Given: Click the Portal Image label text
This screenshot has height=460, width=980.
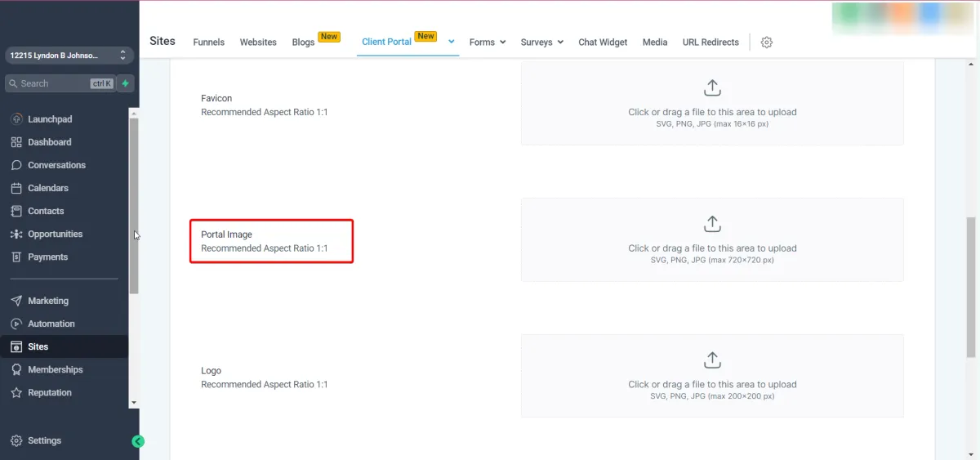Looking at the screenshot, I should pyautogui.click(x=226, y=234).
